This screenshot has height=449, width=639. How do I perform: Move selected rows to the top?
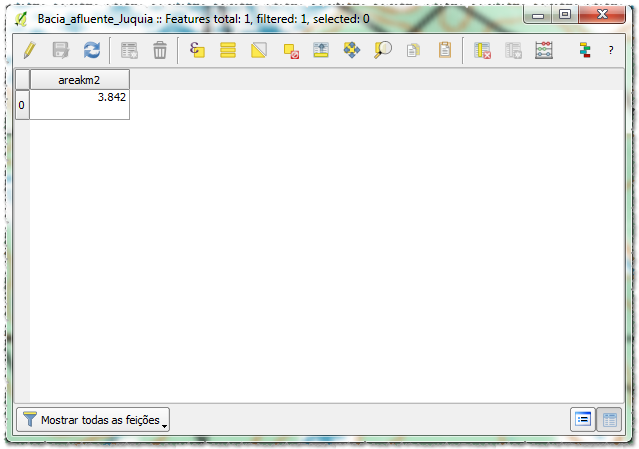click(x=321, y=50)
